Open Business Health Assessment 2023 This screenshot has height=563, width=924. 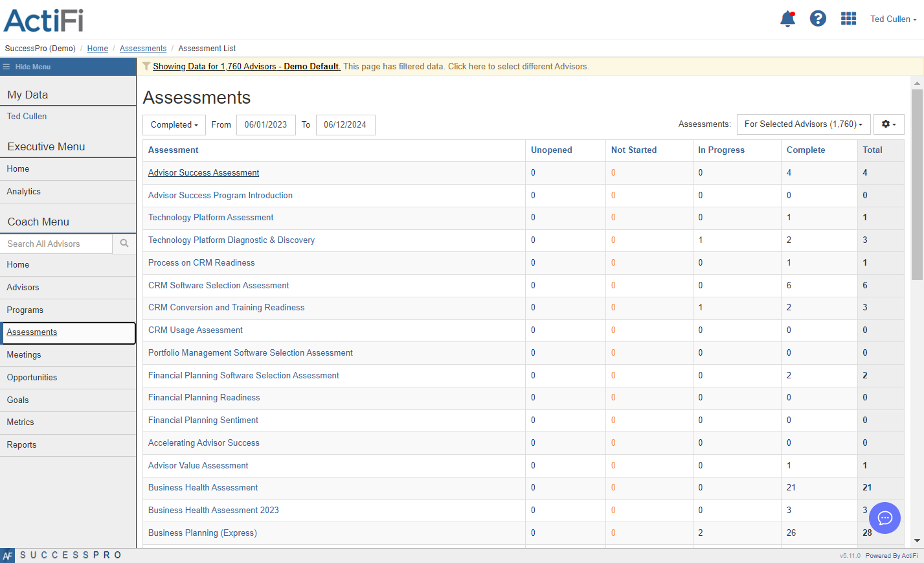coord(214,511)
